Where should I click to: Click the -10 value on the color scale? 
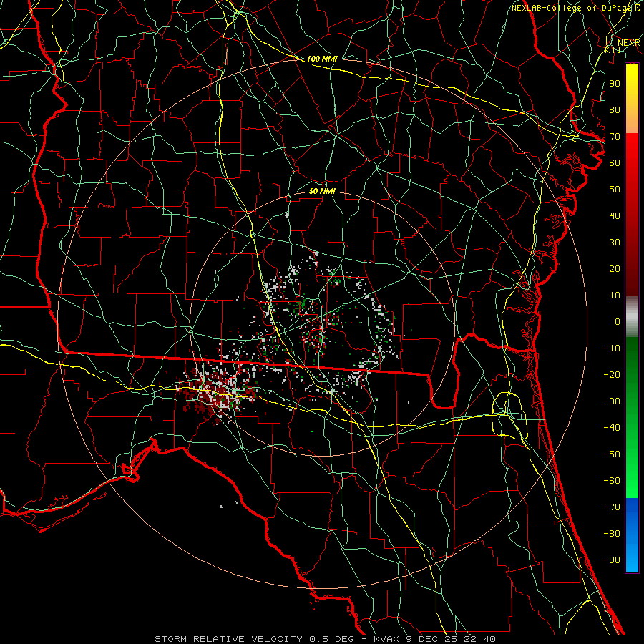pyautogui.click(x=612, y=348)
